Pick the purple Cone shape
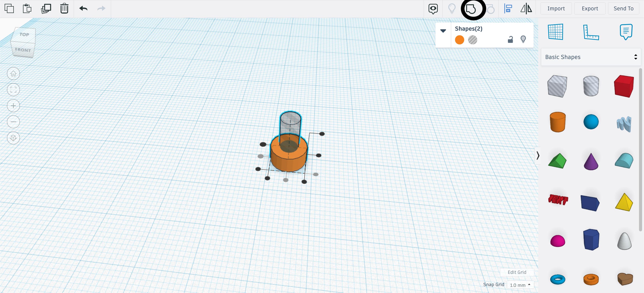Viewport: 644px width, 293px height. tap(591, 162)
